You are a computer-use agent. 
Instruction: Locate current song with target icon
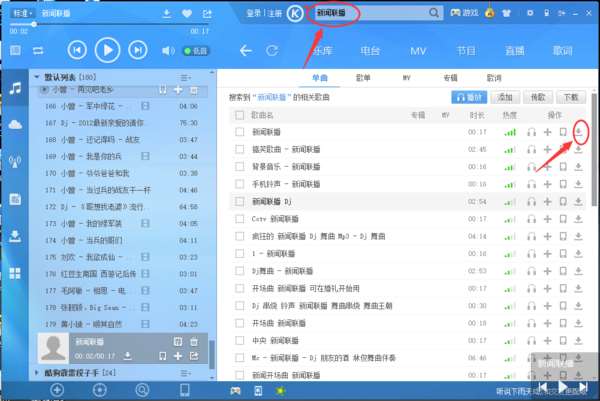pyautogui.click(x=99, y=390)
